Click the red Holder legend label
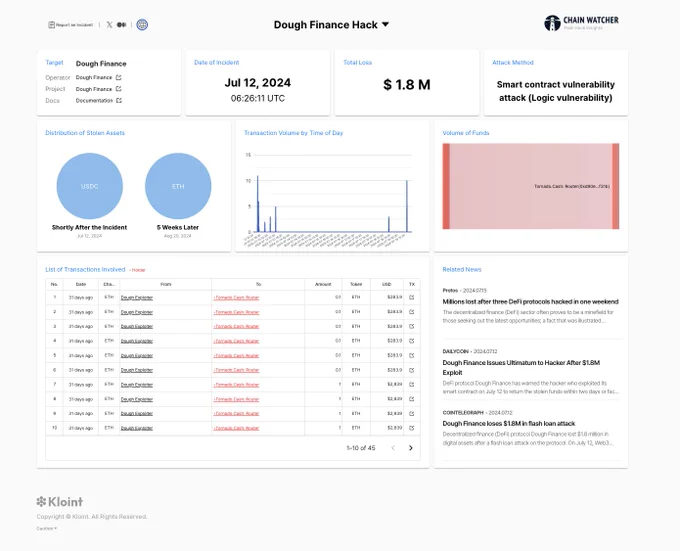 pos(139,270)
